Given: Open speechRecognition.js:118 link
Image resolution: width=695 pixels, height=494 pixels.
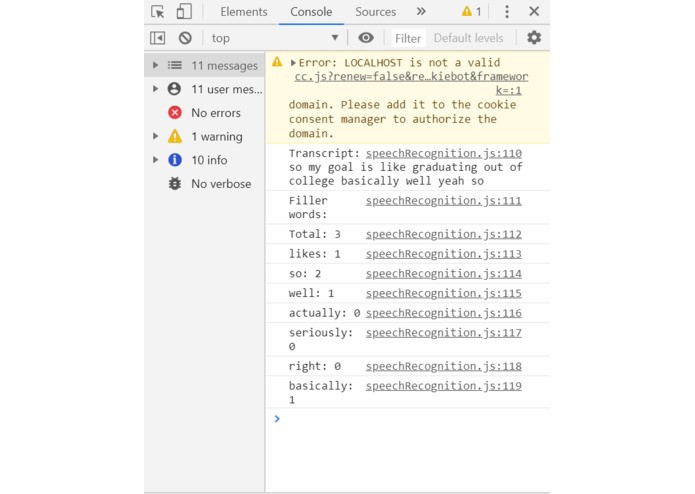Looking at the screenshot, I should pyautogui.click(x=444, y=366).
